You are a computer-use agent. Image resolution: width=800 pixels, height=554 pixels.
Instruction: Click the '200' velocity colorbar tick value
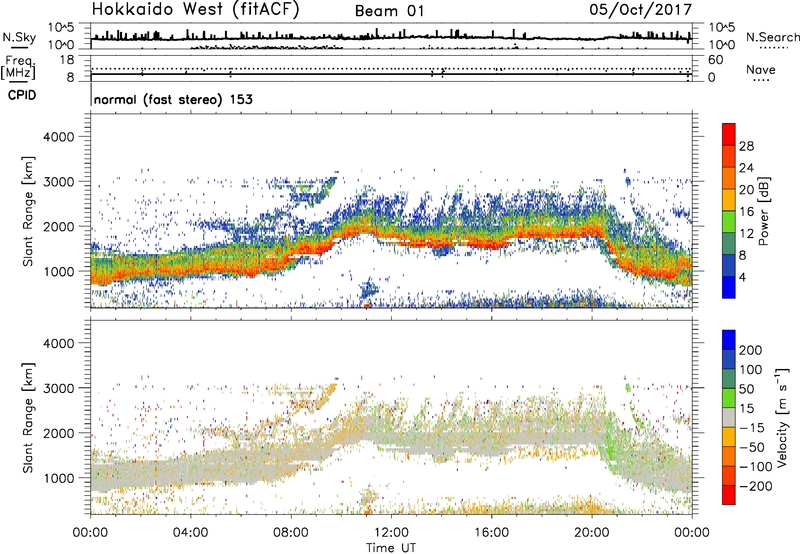pos(751,350)
